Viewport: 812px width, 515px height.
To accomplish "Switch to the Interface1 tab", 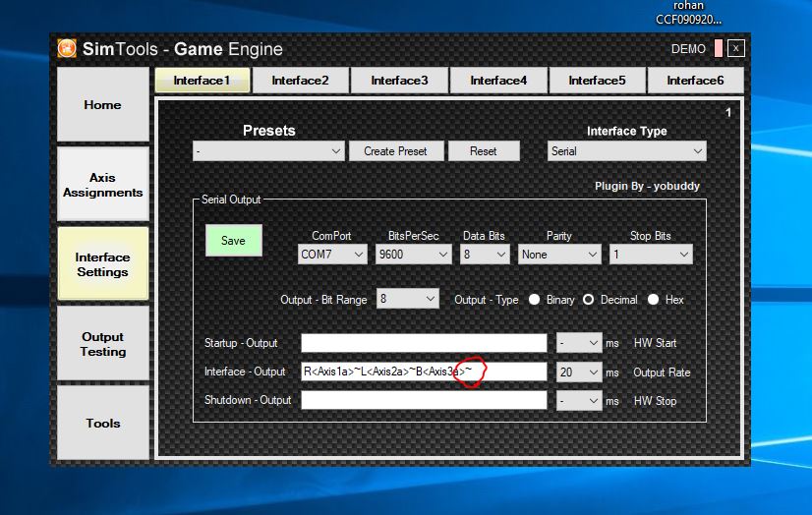I will (202, 81).
